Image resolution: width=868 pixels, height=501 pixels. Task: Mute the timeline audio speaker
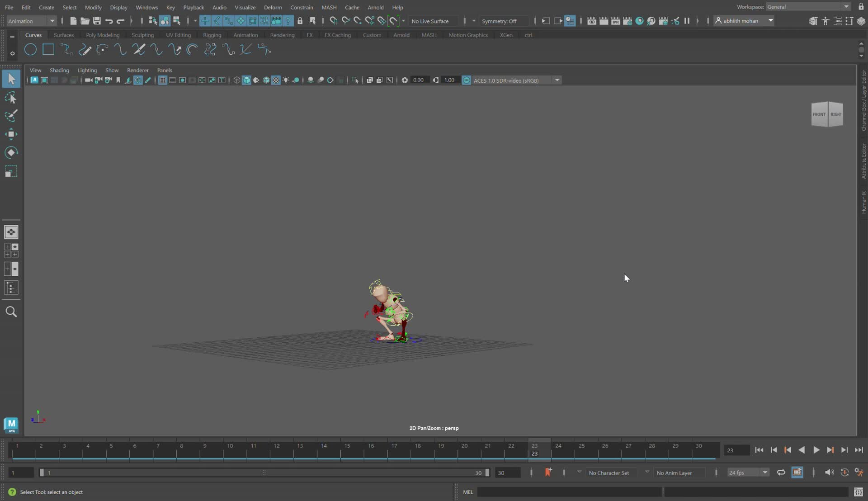830,472
